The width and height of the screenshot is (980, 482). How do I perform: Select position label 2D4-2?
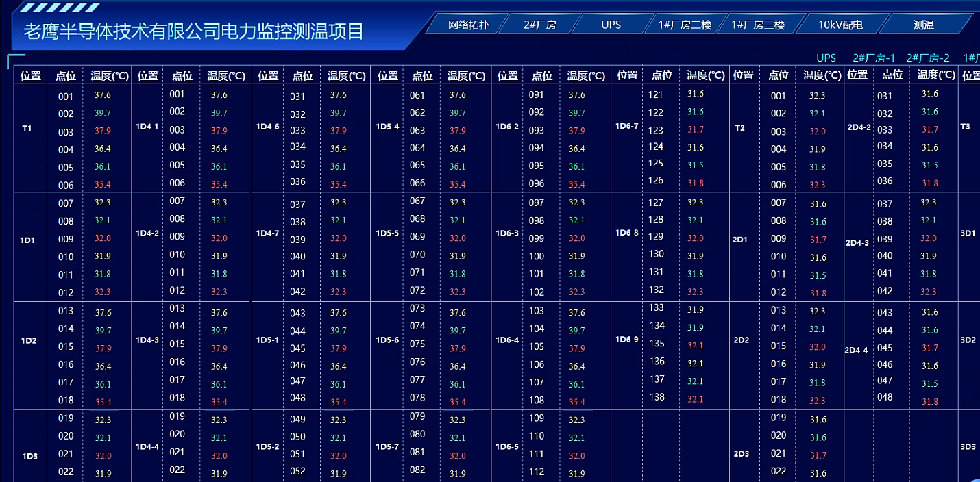(x=859, y=127)
